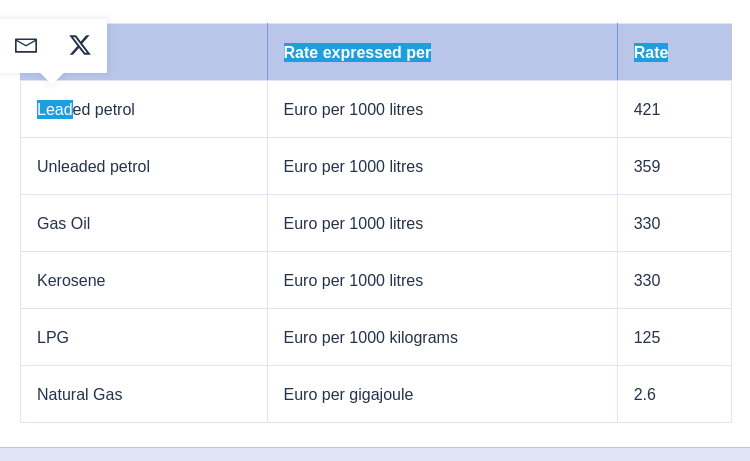This screenshot has height=461, width=750.
Task: Click the Natural Gas rate value 2.6
Action: pyautogui.click(x=645, y=394)
